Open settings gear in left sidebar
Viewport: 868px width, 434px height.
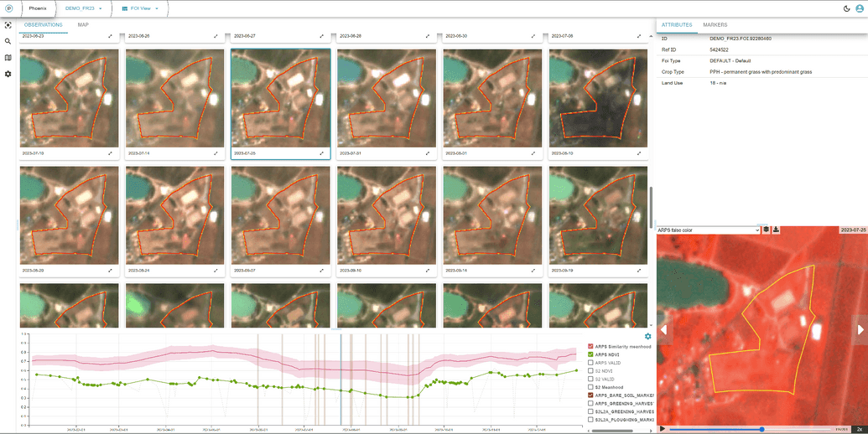[x=8, y=75]
